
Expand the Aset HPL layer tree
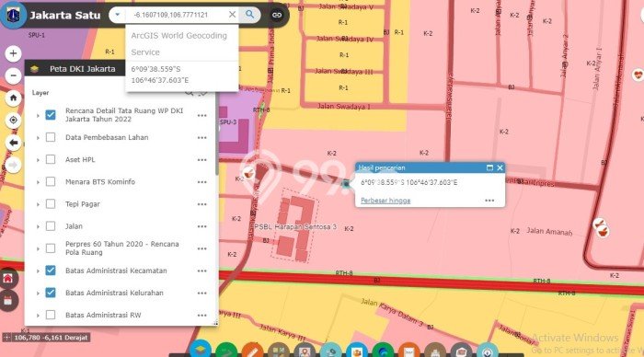38,160
